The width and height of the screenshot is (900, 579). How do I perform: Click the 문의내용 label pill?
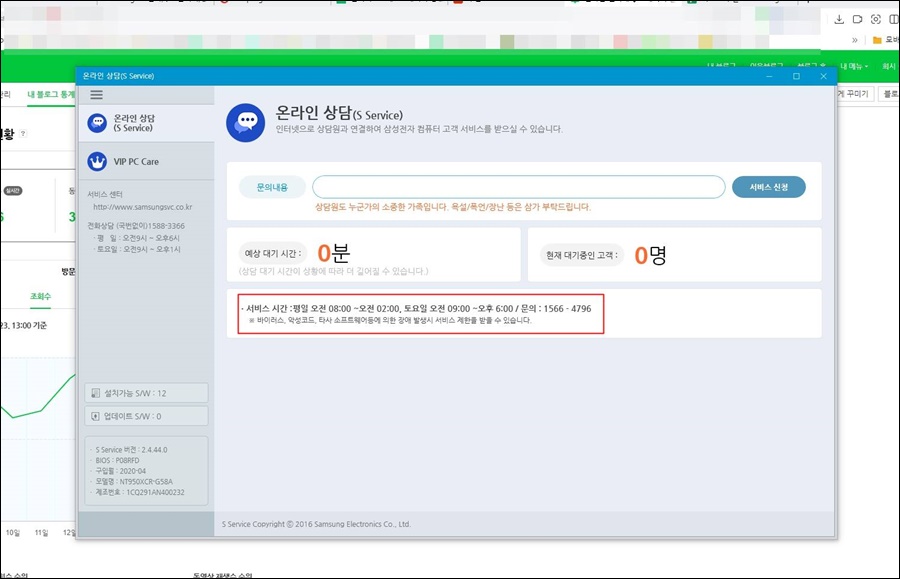pyautogui.click(x=272, y=187)
